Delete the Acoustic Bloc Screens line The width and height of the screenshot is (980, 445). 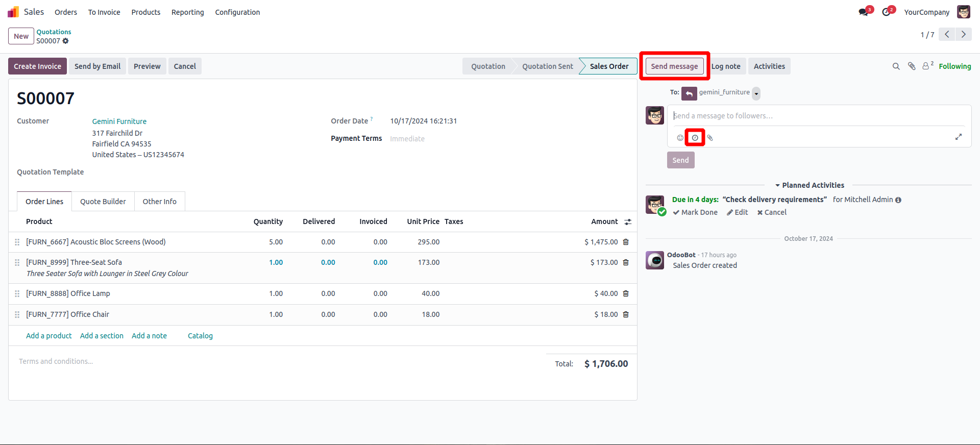click(626, 242)
